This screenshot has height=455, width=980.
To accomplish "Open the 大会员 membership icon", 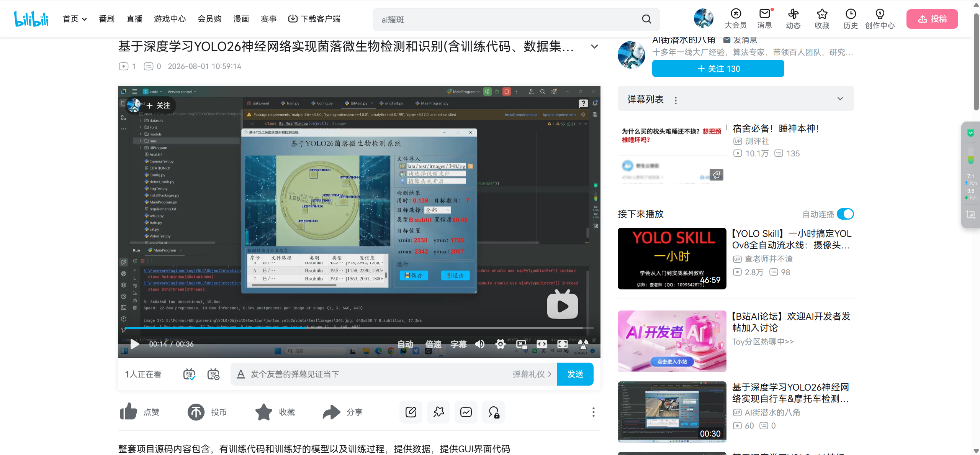I will point(736,19).
